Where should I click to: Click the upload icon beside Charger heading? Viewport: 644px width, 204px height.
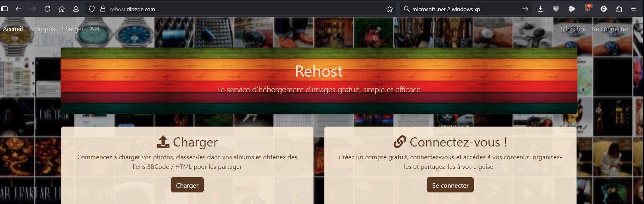[x=163, y=142]
